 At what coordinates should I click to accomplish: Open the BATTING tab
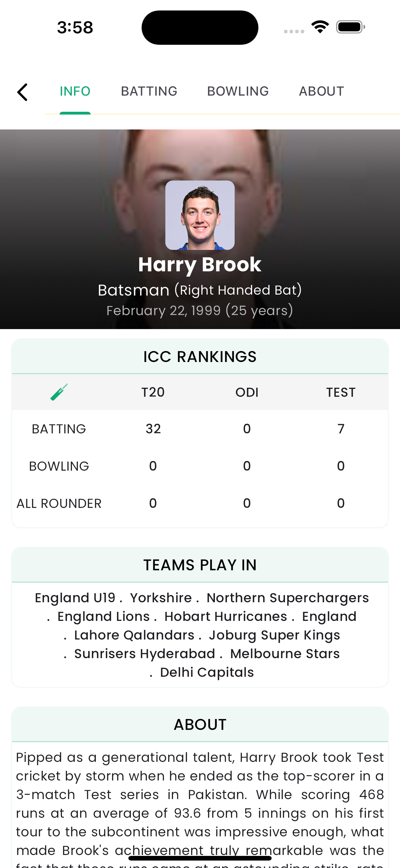pyautogui.click(x=149, y=91)
